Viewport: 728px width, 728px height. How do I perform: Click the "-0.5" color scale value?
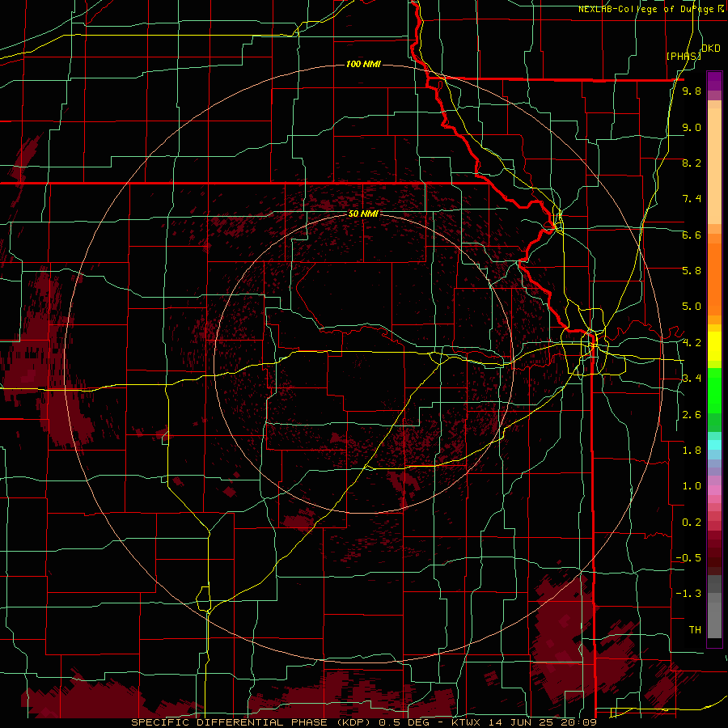[688, 558]
